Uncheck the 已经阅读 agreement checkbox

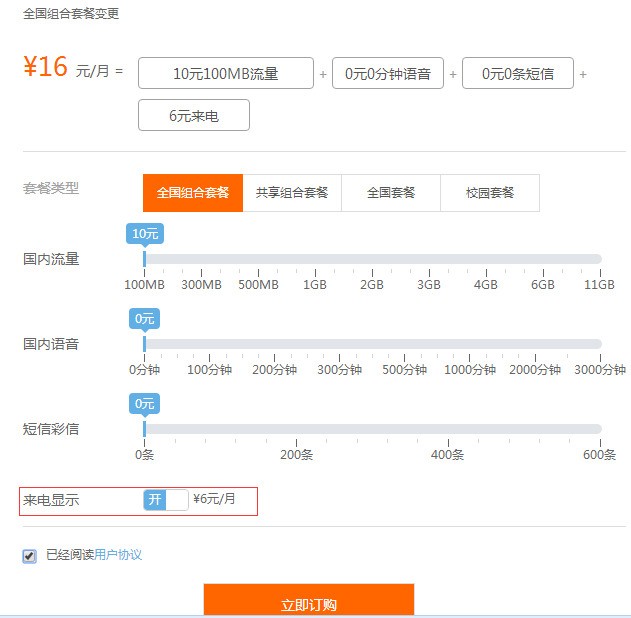pyautogui.click(x=29, y=556)
